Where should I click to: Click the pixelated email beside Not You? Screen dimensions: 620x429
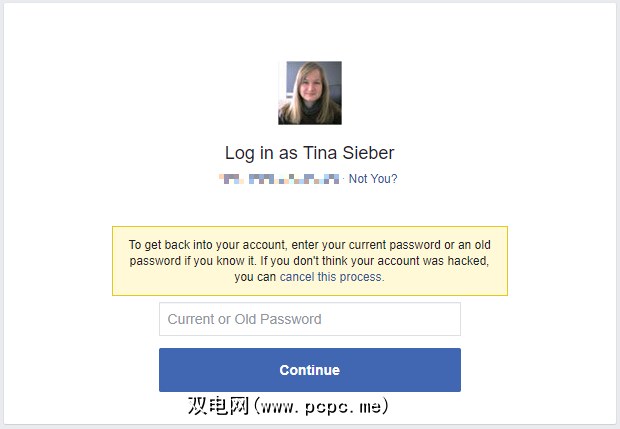click(x=280, y=179)
